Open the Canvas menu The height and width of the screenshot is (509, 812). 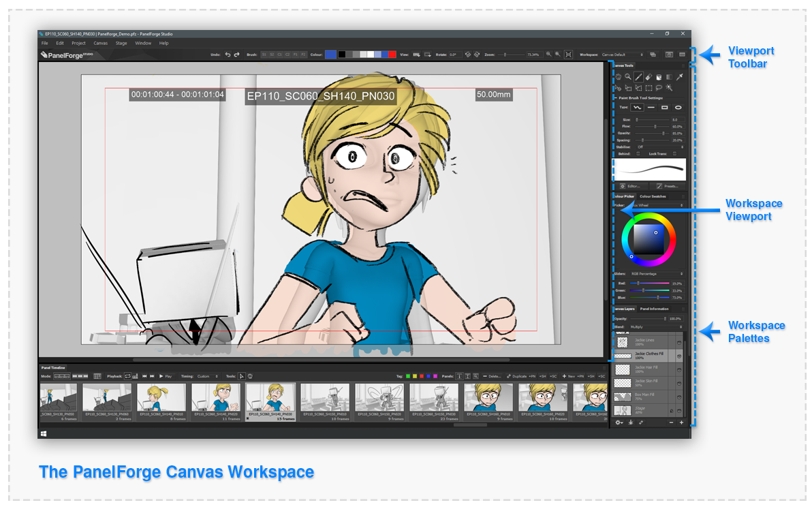click(x=100, y=43)
